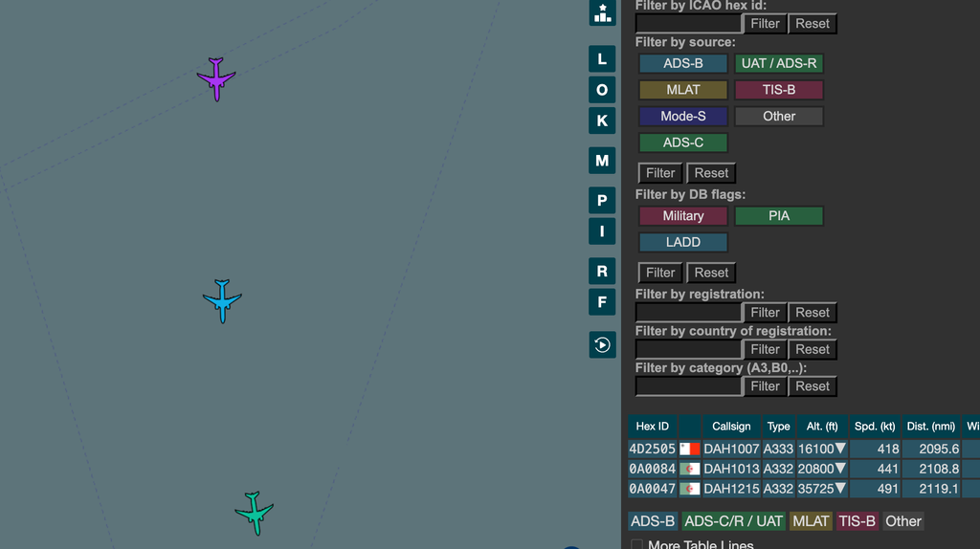Select ADS-C source filter
The height and width of the screenshot is (549, 980).
tap(683, 143)
